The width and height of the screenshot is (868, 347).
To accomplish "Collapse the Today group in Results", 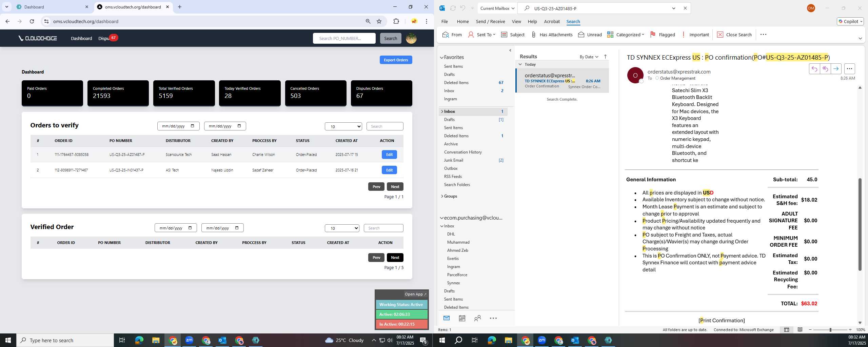I will pyautogui.click(x=520, y=64).
